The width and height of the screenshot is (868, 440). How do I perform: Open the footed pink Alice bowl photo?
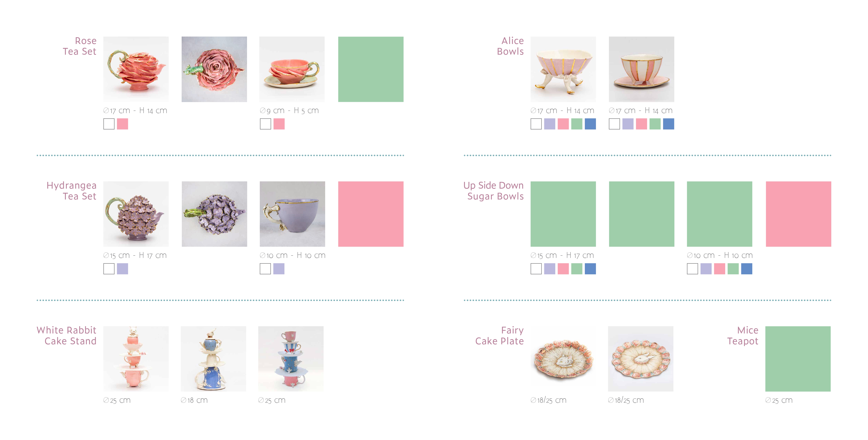[x=563, y=69]
